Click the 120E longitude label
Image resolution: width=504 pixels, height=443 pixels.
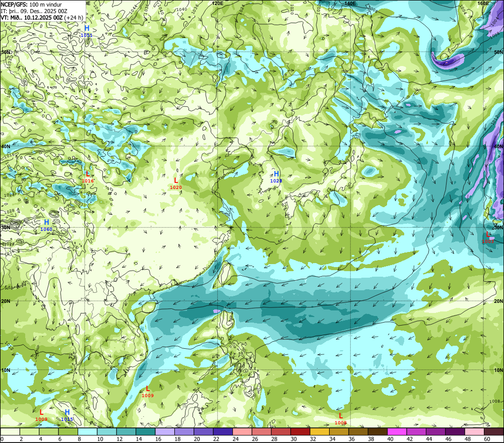218,3
